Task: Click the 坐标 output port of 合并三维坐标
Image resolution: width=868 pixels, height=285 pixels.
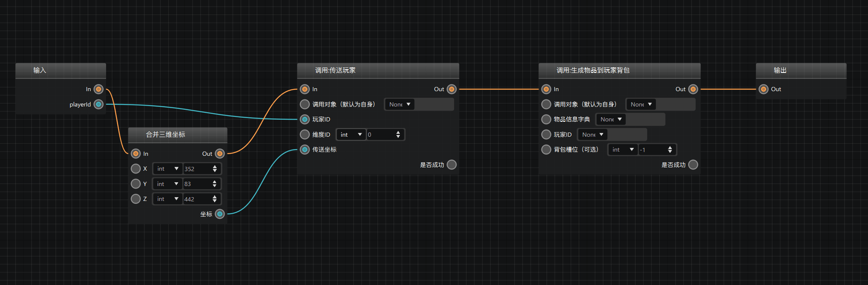Action: (220, 214)
